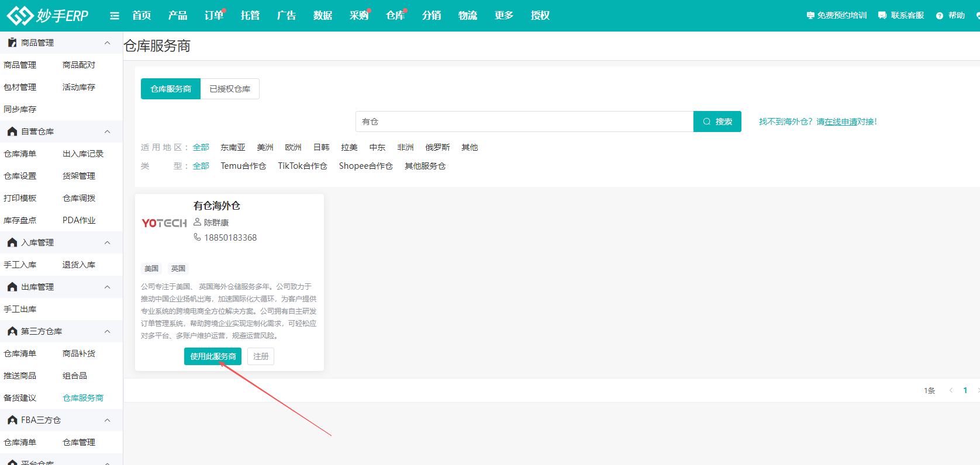Image resolution: width=980 pixels, height=465 pixels.
Task: Open 备货建议 in the sidebar
Action: tap(20, 398)
